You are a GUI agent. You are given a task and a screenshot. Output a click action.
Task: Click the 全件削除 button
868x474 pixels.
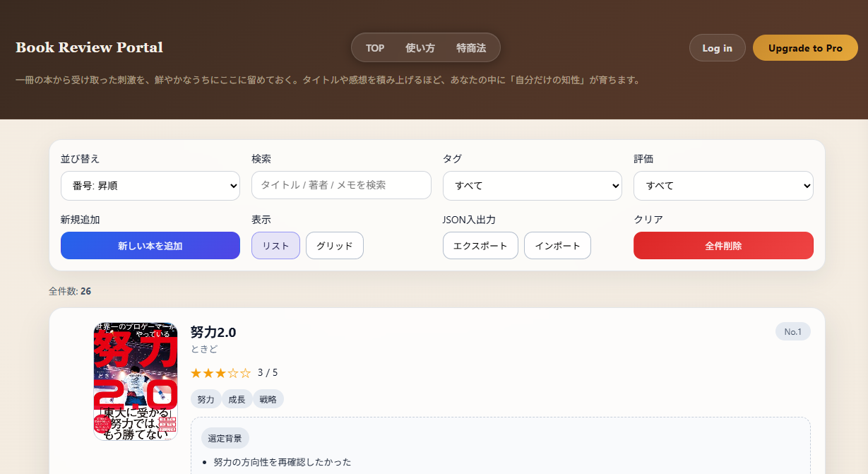(x=723, y=246)
